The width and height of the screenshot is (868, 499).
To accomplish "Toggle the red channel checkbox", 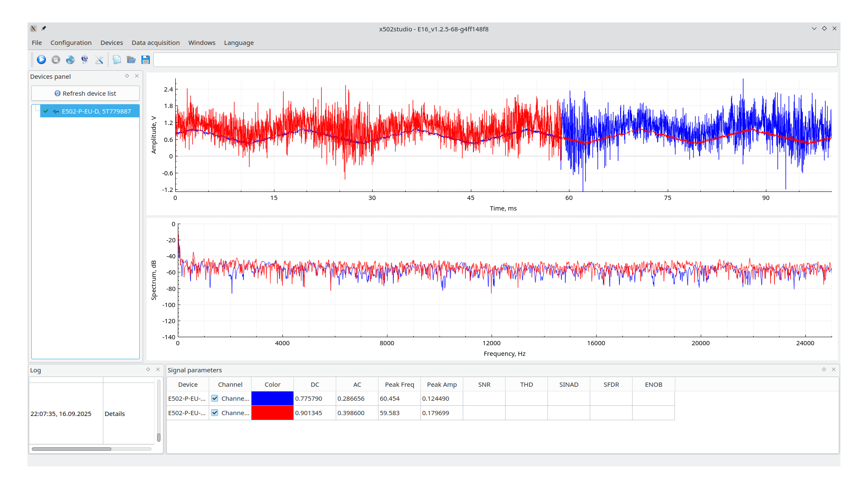I will click(x=215, y=413).
